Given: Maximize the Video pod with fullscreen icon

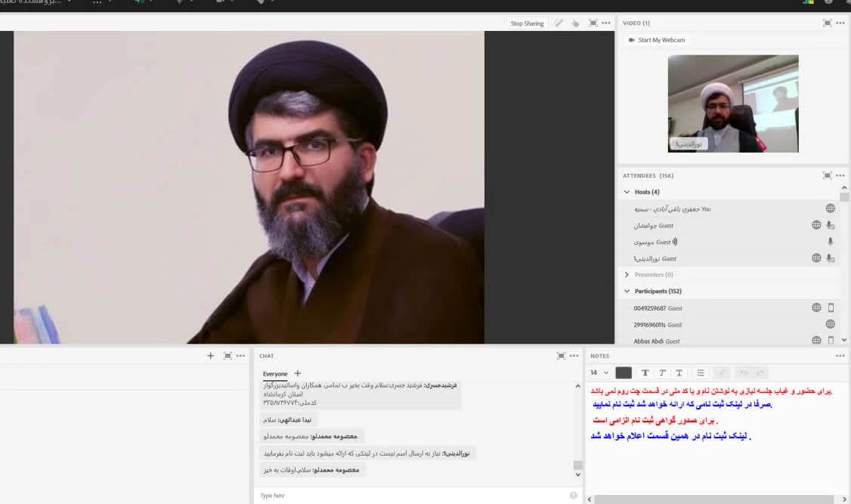Looking at the screenshot, I should click(x=827, y=23).
